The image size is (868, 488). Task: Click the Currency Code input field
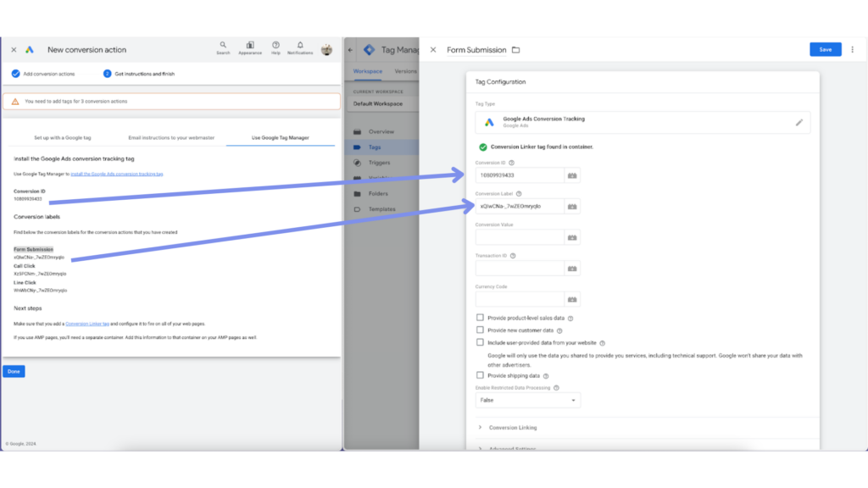520,299
